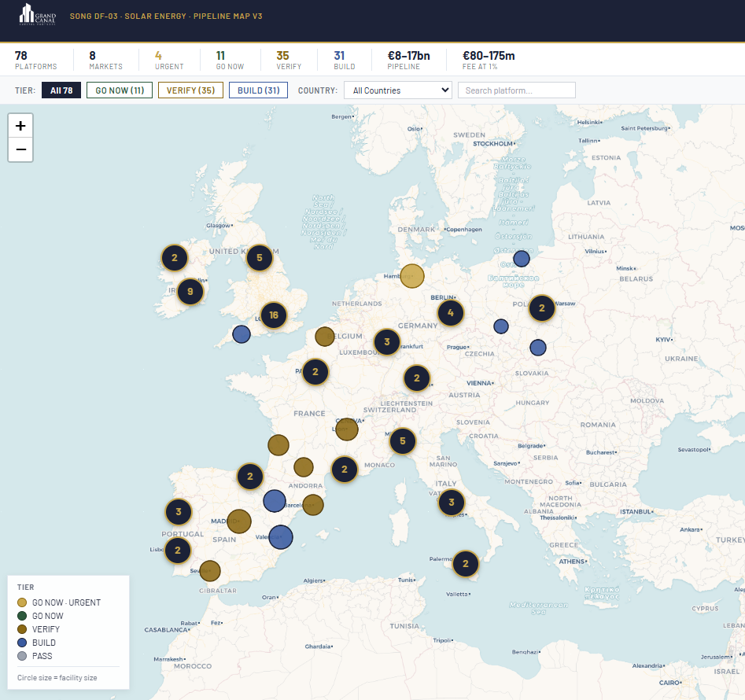This screenshot has width=745, height=700.
Task: Select the VERIFY marker north of Andorra
Action: (304, 467)
